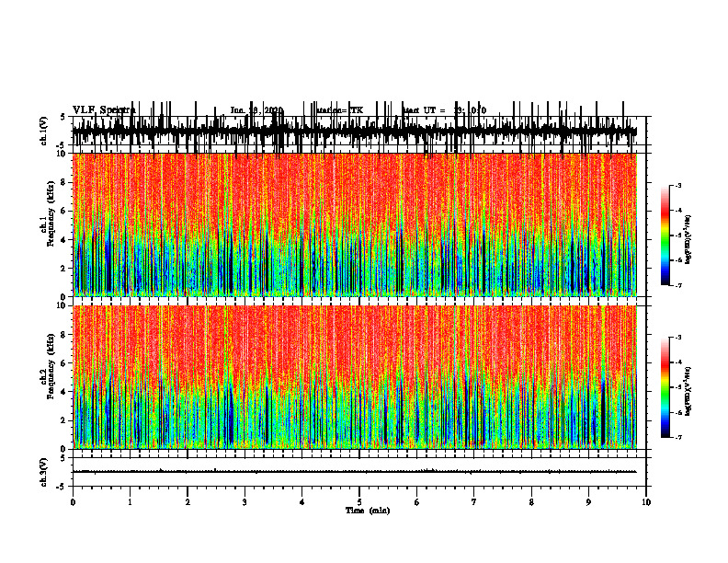Image resolution: width=728 pixels, height=563 pixels.
Task: Click the ch.1 waveform trace panel
Action: [x=358, y=131]
